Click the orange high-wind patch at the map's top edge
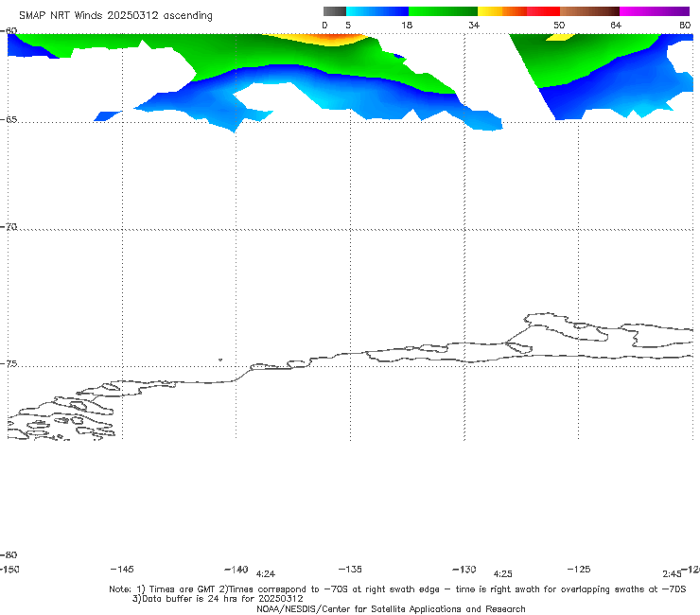The width and height of the screenshot is (700, 615). [x=331, y=40]
